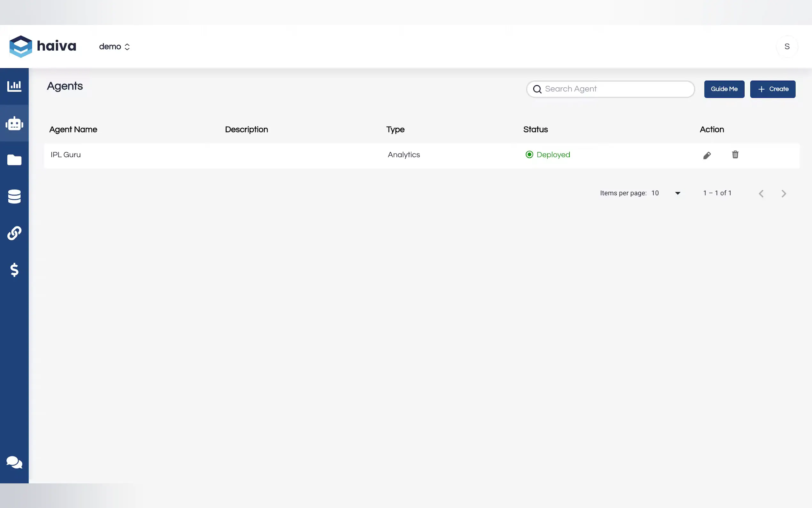812x508 pixels.
Task: Go to previous page arrow
Action: pos(761,194)
